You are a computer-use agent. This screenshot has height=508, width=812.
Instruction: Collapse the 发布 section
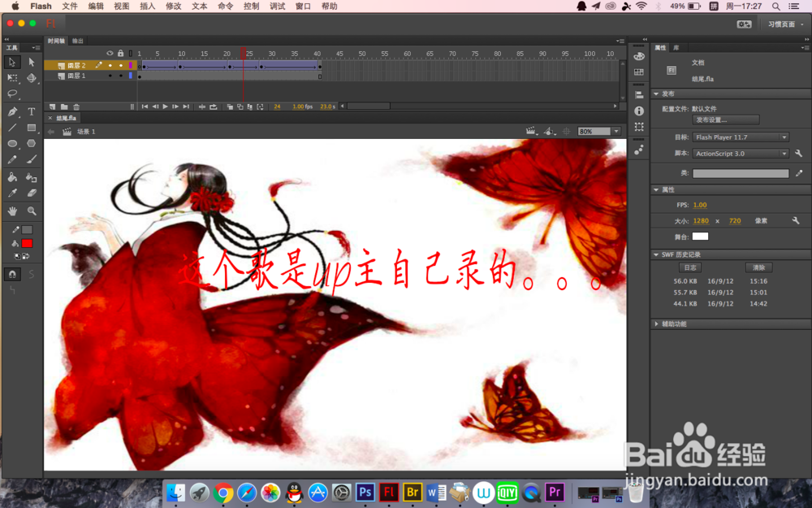click(656, 93)
